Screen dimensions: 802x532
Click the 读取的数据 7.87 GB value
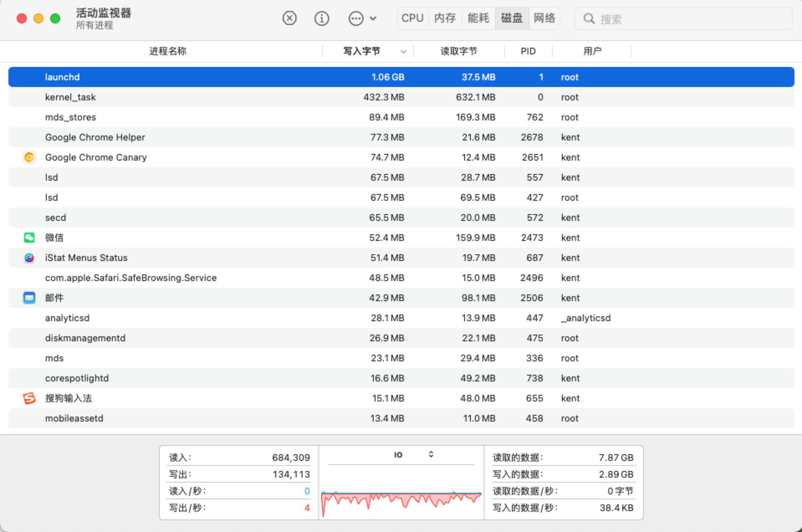coord(616,457)
